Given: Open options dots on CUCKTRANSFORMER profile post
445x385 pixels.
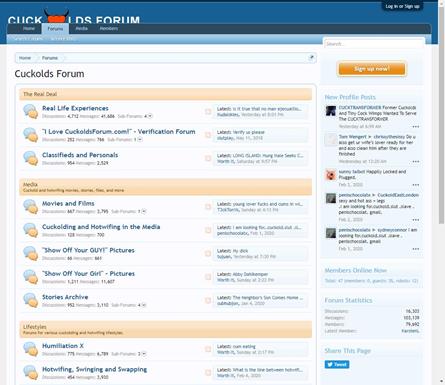Looking at the screenshot, I should pos(415,127).
